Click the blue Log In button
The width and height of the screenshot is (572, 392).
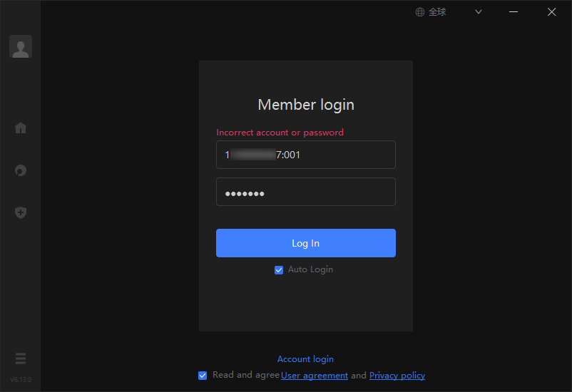coord(306,243)
